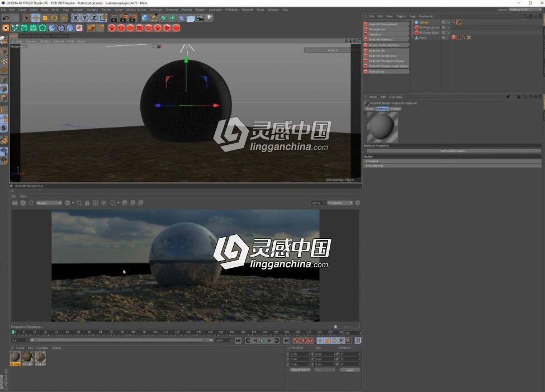545x392 pixels.
Task: Open Object Manager Tags menu
Action: 412,16
